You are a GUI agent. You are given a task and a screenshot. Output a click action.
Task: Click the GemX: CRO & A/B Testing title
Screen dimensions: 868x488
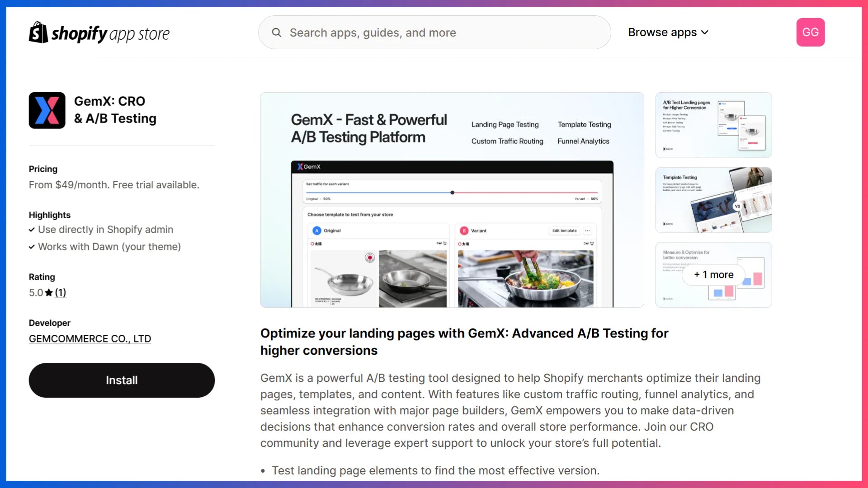click(115, 110)
